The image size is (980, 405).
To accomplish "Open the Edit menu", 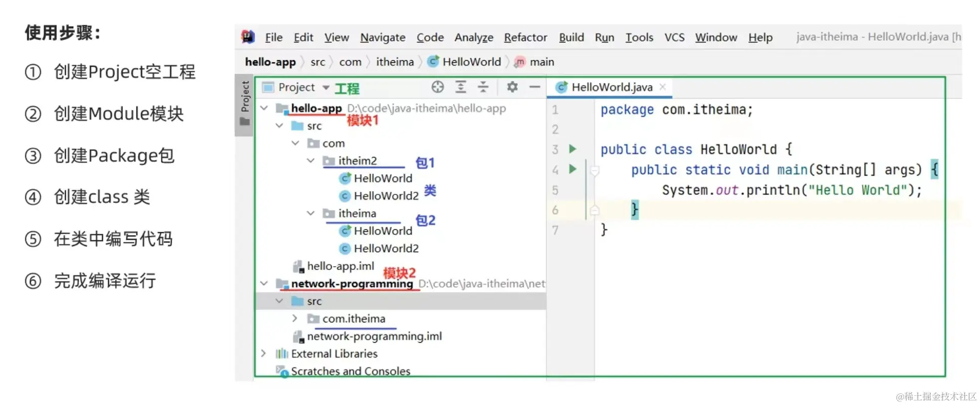I will coord(303,37).
